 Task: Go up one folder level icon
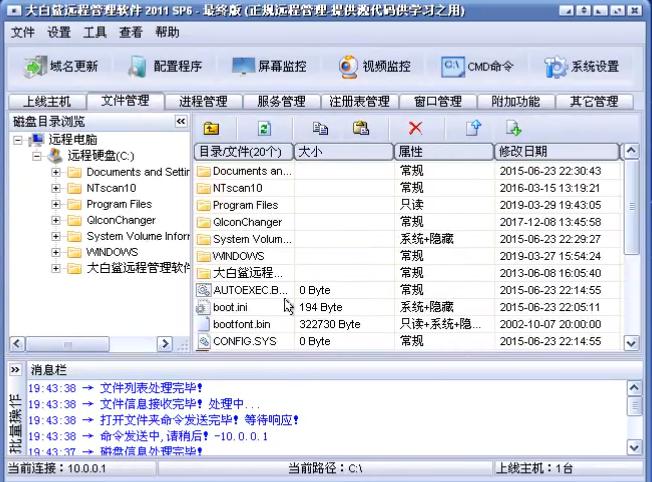[x=211, y=128]
